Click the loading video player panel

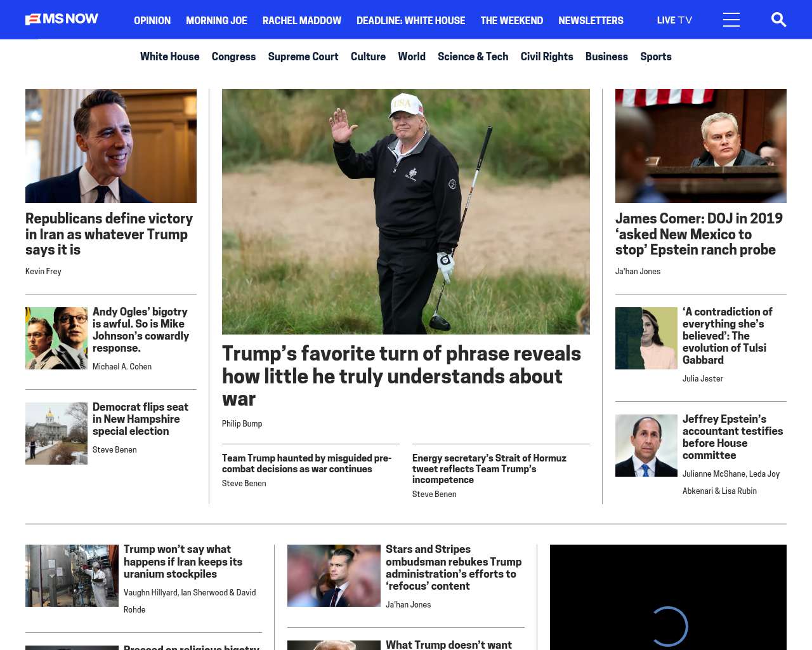667,597
